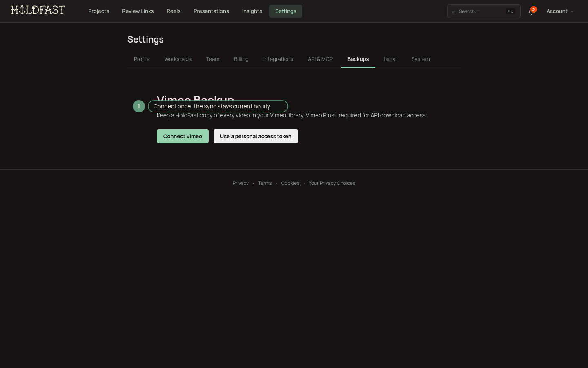The width and height of the screenshot is (588, 368).
Task: Open the Team tab
Action: pos(213,59)
